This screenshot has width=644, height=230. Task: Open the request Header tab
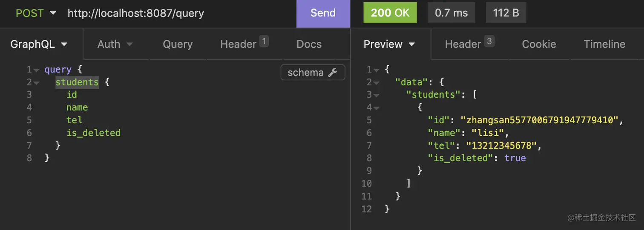click(x=244, y=44)
